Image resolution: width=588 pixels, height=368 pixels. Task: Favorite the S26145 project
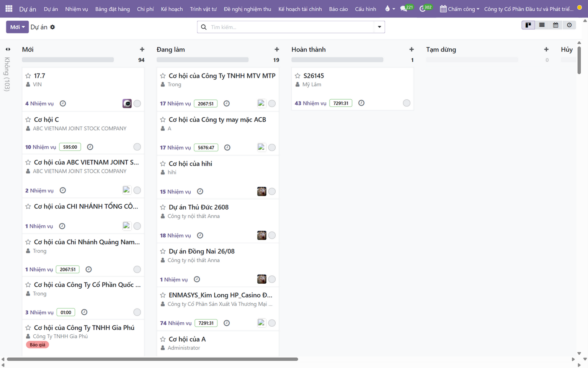pos(297,76)
